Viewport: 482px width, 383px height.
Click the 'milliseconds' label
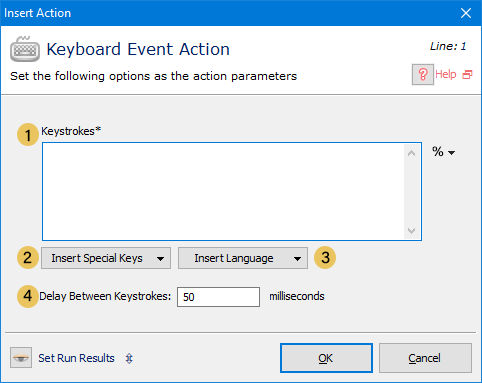click(297, 296)
